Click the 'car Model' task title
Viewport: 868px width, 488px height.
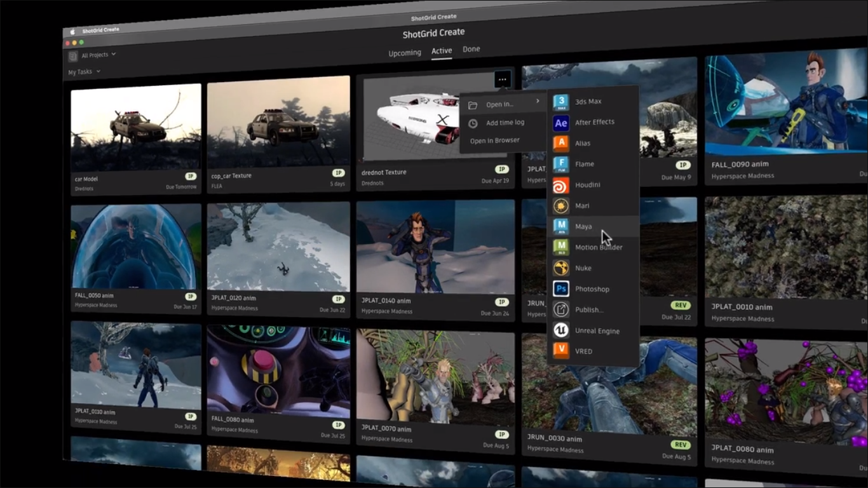click(x=86, y=179)
